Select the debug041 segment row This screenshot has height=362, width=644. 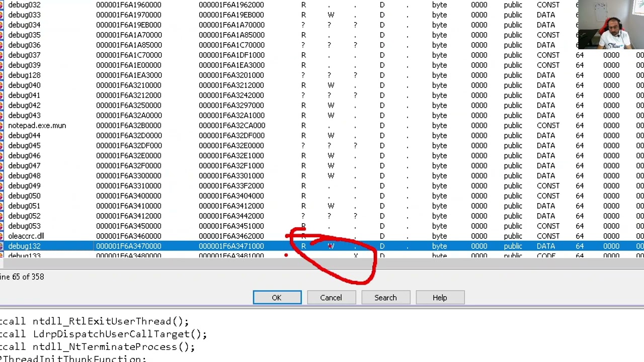tap(322, 95)
